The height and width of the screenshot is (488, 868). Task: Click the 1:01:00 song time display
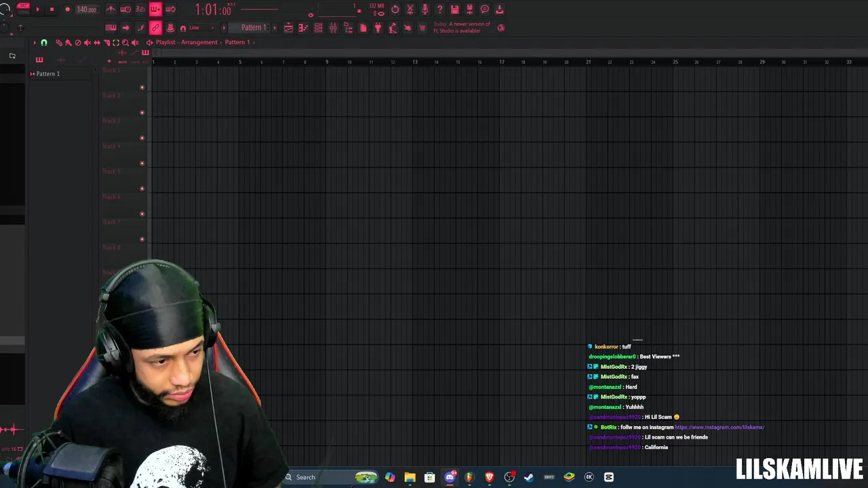click(x=214, y=9)
